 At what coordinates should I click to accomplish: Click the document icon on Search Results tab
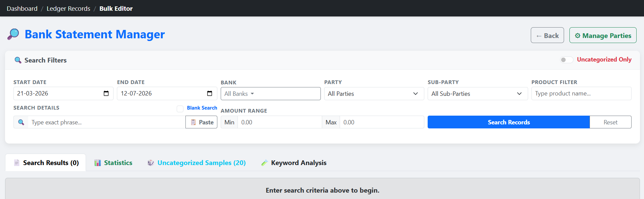click(x=16, y=163)
